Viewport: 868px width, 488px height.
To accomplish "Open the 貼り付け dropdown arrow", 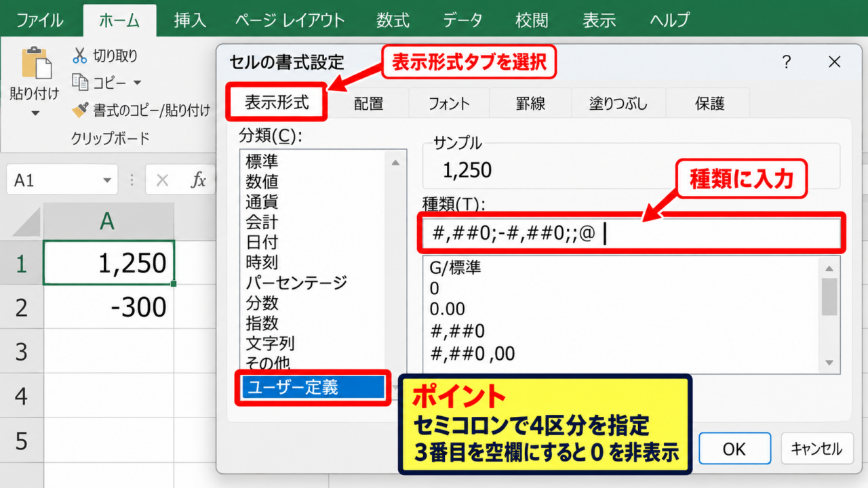I will tap(35, 113).
